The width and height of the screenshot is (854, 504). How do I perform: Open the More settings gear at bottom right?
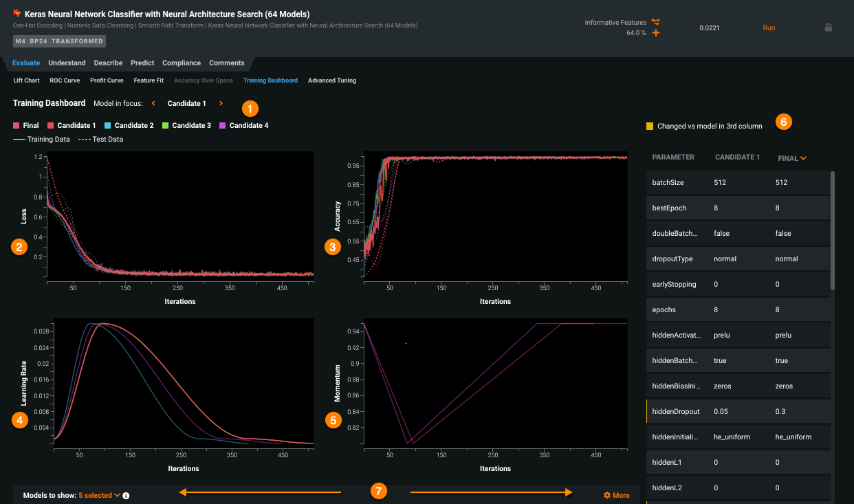coord(608,495)
